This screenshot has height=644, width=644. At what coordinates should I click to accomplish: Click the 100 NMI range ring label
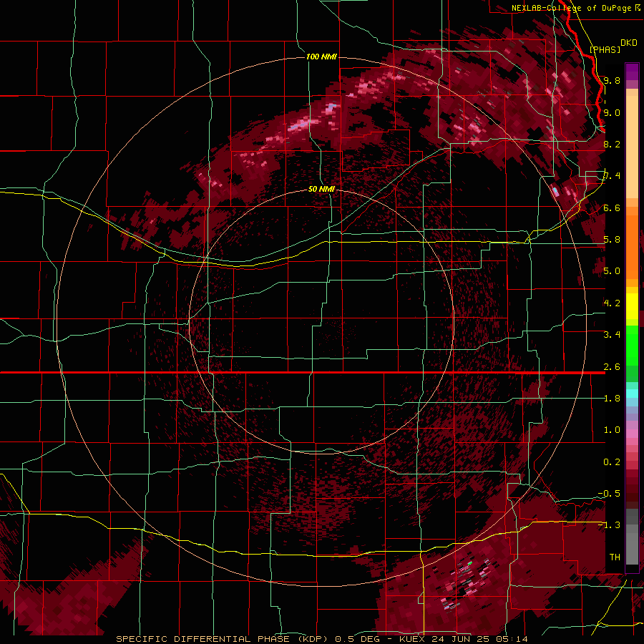click(321, 57)
